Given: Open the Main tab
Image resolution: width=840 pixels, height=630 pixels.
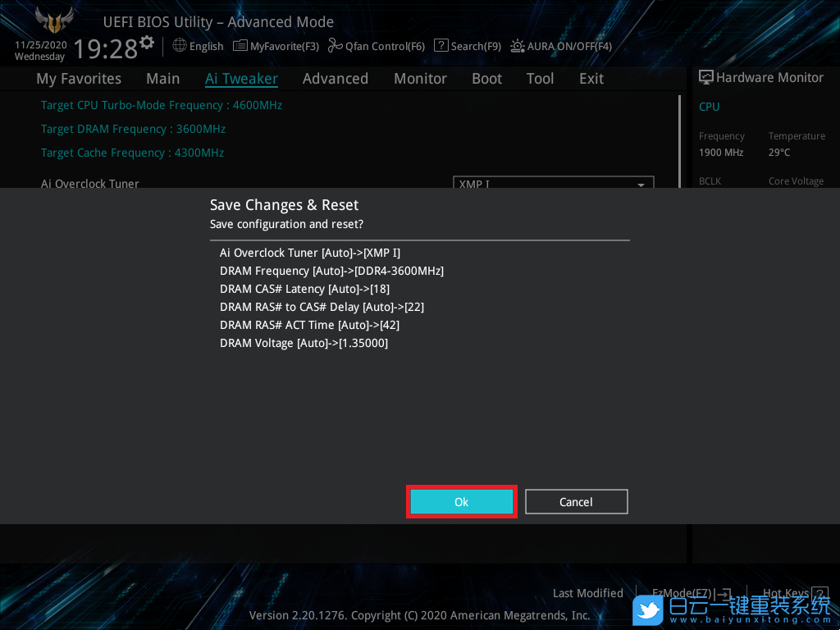Looking at the screenshot, I should pos(162,79).
